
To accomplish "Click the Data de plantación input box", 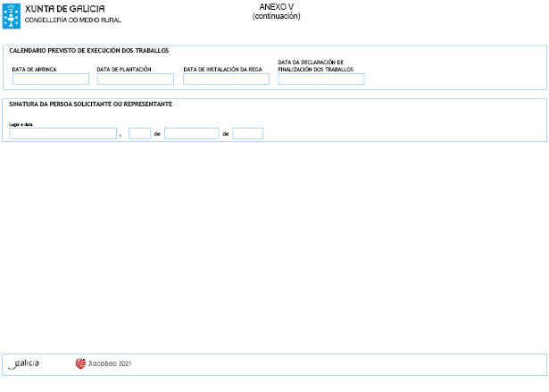I will point(135,79).
